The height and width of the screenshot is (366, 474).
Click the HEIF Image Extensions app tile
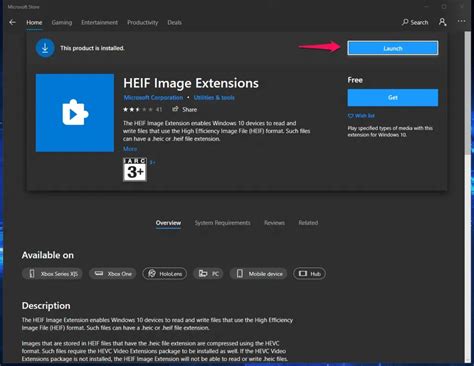tap(75, 113)
